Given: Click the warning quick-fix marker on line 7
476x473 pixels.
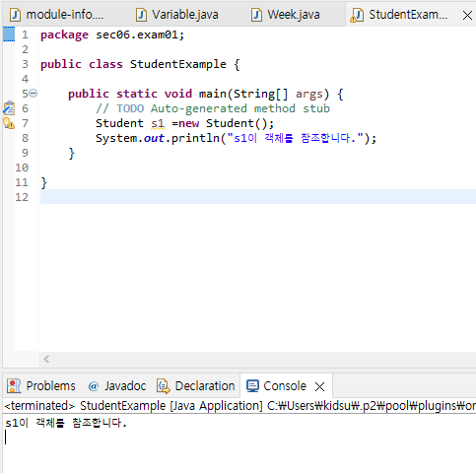Looking at the screenshot, I should [x=9, y=123].
